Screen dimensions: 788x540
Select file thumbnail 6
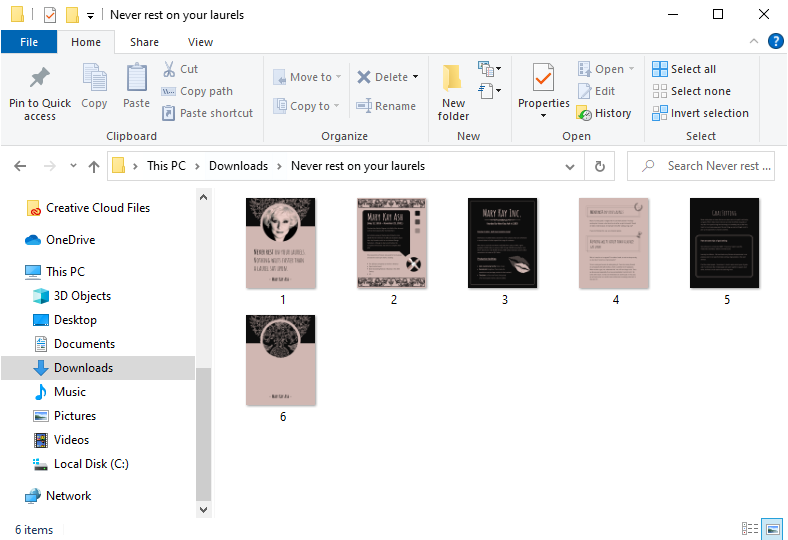(x=281, y=360)
